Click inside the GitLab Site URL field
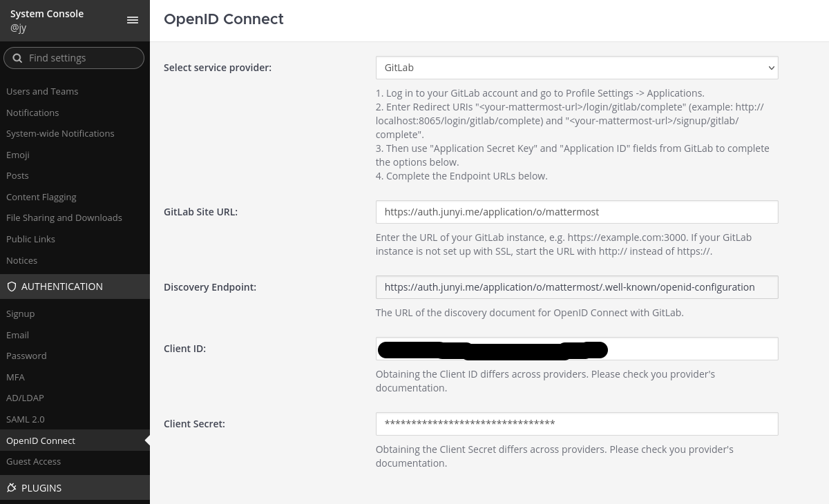 tap(577, 212)
